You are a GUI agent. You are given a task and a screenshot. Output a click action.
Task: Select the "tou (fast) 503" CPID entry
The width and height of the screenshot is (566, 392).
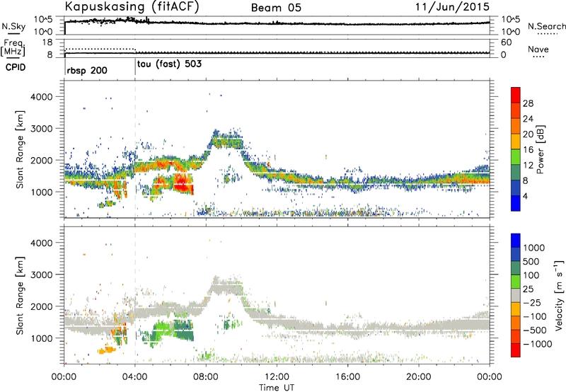[169, 64]
